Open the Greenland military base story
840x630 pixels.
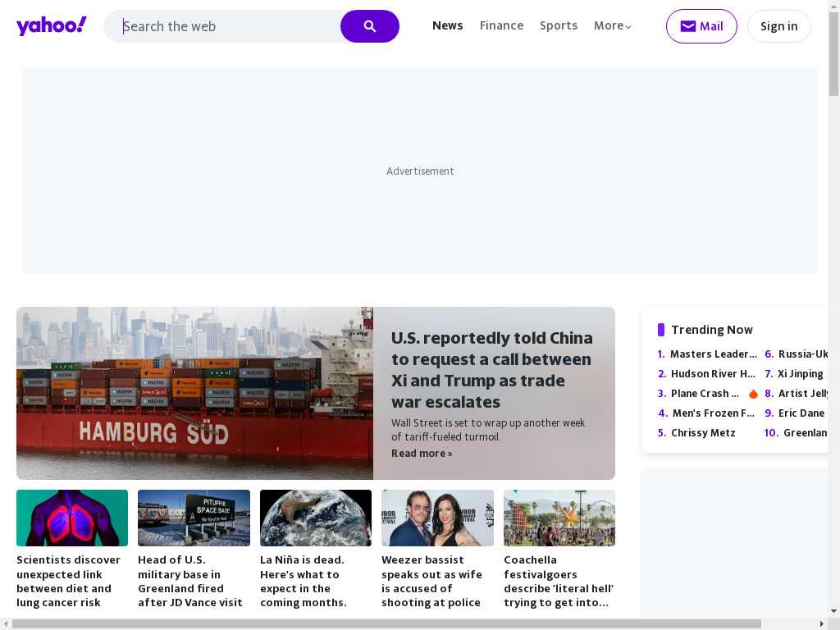click(x=190, y=582)
